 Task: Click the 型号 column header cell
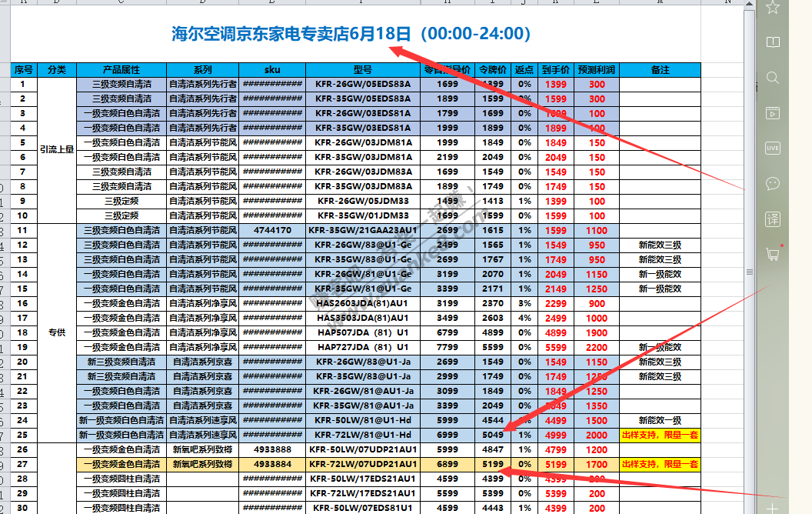coord(362,70)
